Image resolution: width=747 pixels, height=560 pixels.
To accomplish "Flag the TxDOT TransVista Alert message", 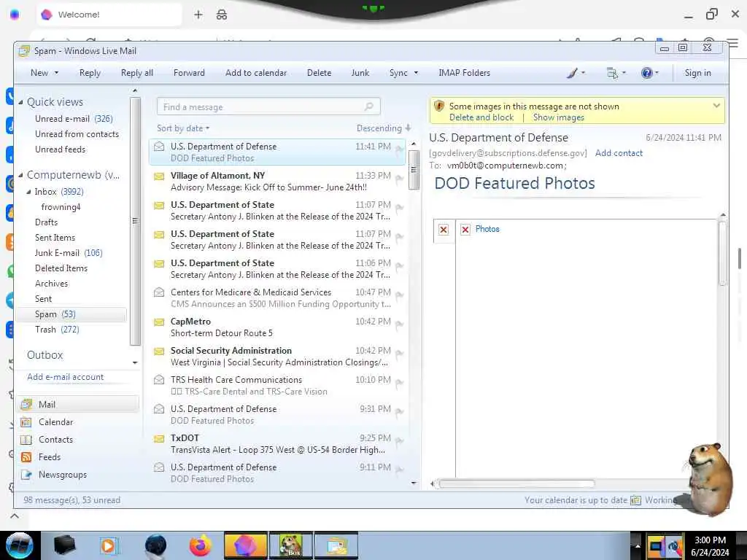I will pos(399,442).
